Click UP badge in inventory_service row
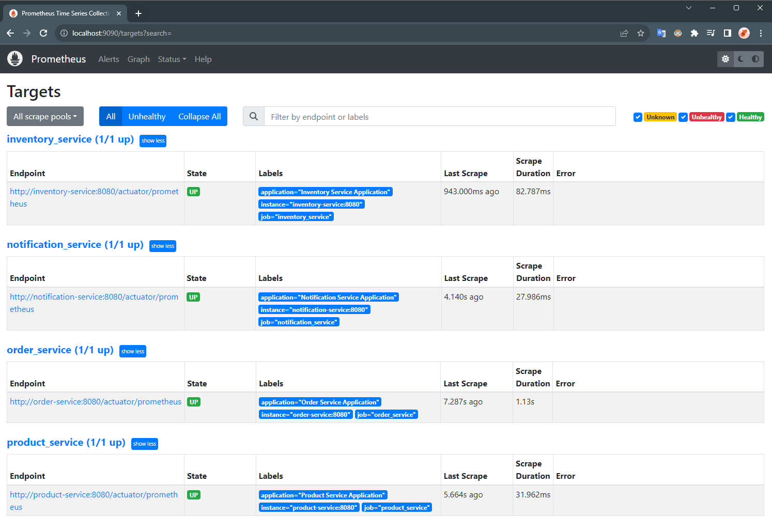This screenshot has height=532, width=772. [194, 192]
